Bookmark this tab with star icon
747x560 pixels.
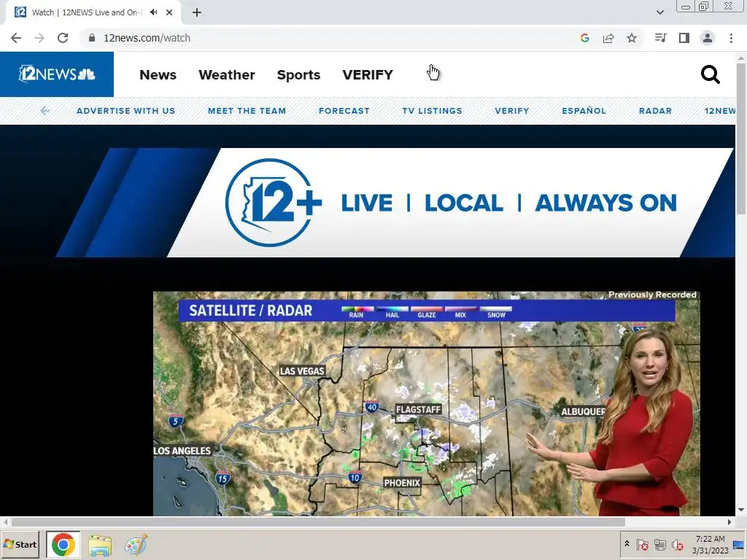click(632, 38)
